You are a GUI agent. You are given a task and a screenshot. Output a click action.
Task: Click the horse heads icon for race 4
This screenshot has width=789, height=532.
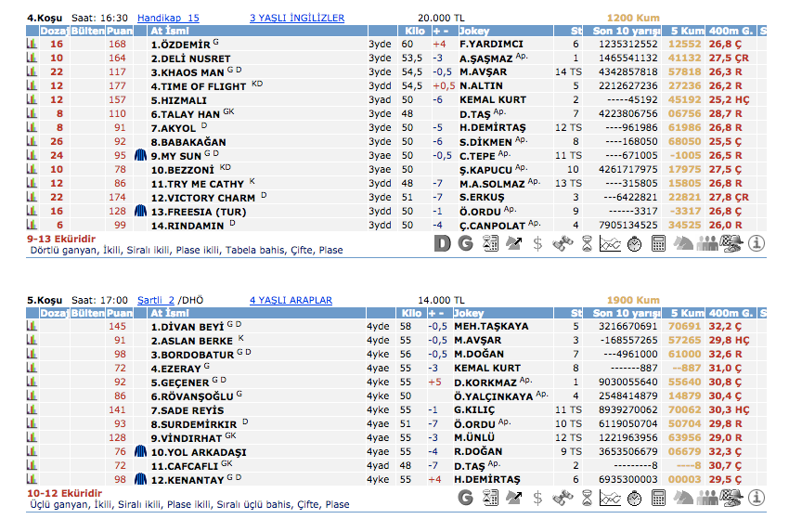coord(684,243)
